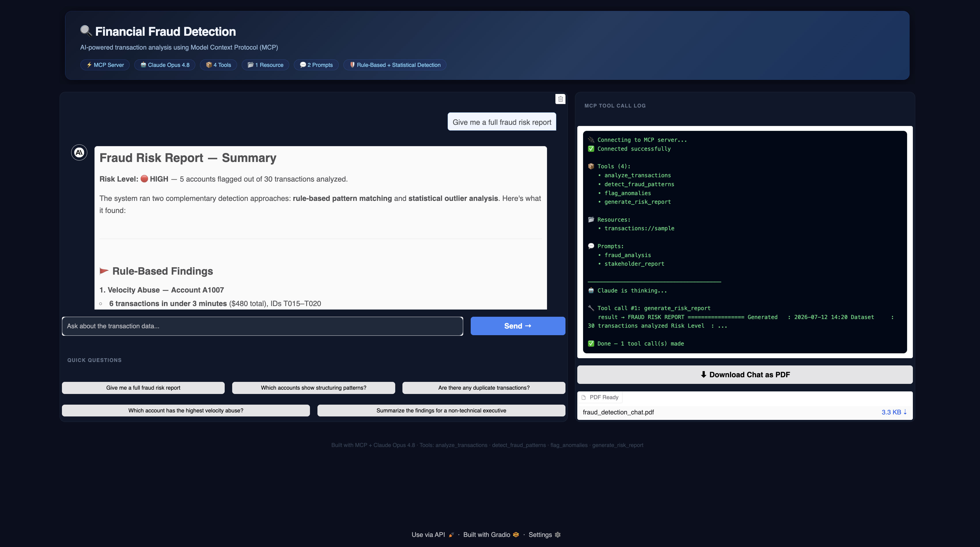Click the 1 Resource badge
Image resolution: width=980 pixels, height=547 pixels.
265,65
